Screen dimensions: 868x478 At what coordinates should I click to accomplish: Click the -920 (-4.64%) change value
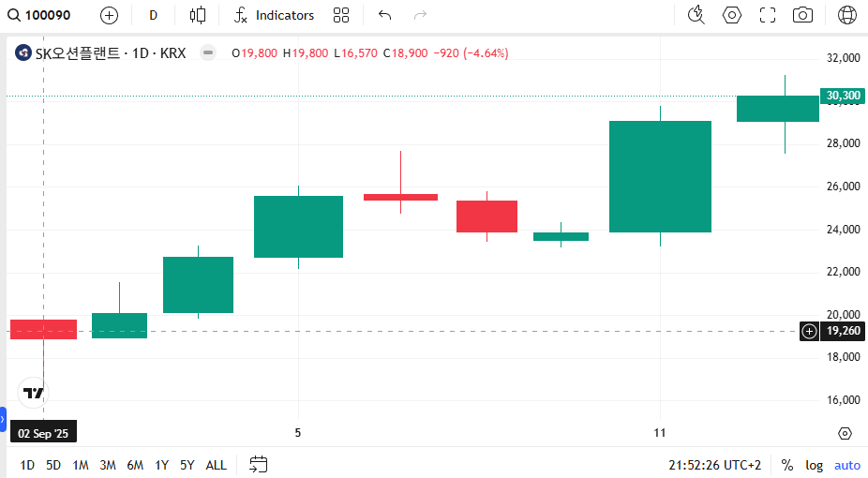(471, 53)
